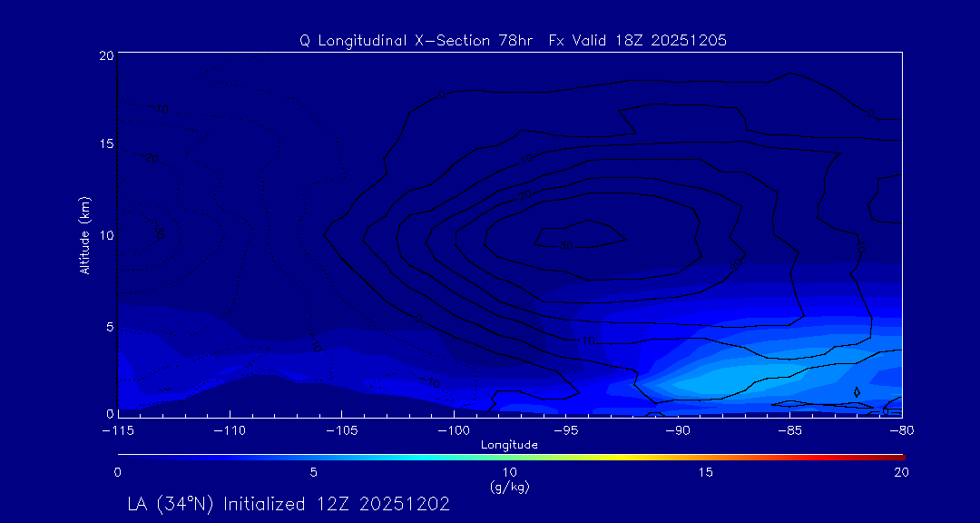This screenshot has height=523, width=980.
Task: Click x-axis tick label "-85"
Action: tap(790, 431)
